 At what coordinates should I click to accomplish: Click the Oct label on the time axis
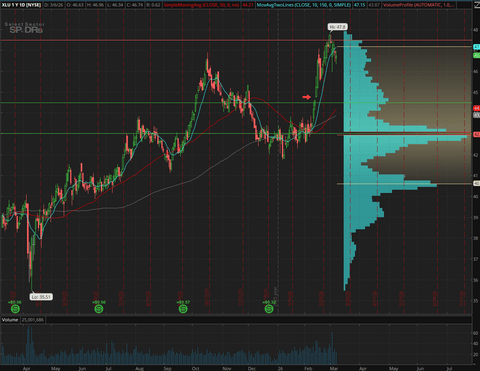(x=195, y=368)
